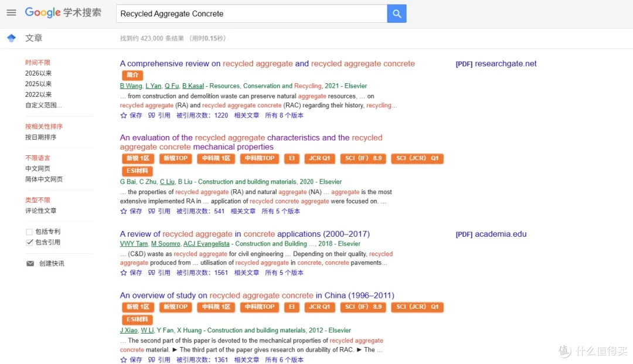633x364 pixels.
Task: Click the star save icon under B Wang article
Action: pos(124,115)
